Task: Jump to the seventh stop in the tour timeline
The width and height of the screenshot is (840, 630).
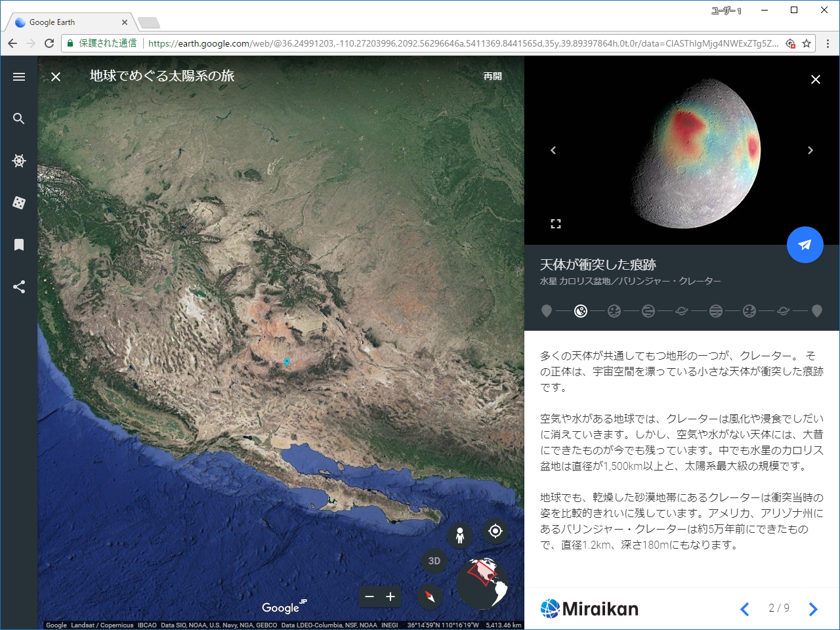Action: (x=749, y=311)
